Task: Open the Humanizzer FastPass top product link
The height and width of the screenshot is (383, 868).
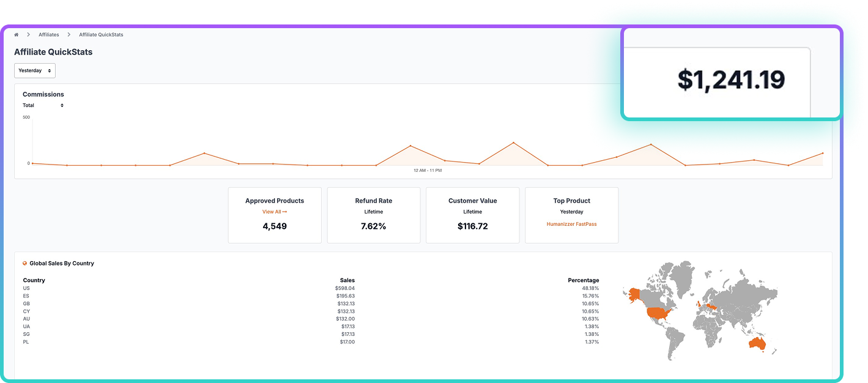Action: [x=571, y=224]
